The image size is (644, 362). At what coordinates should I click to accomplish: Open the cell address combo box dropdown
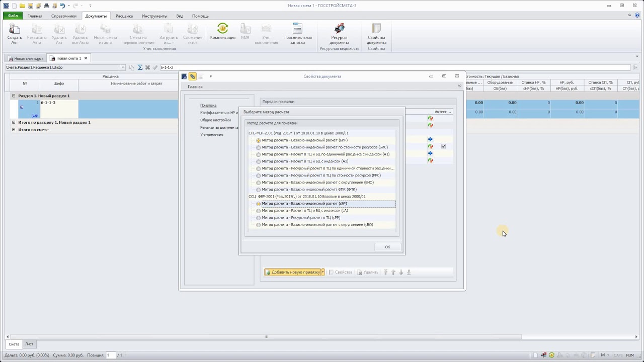click(123, 67)
